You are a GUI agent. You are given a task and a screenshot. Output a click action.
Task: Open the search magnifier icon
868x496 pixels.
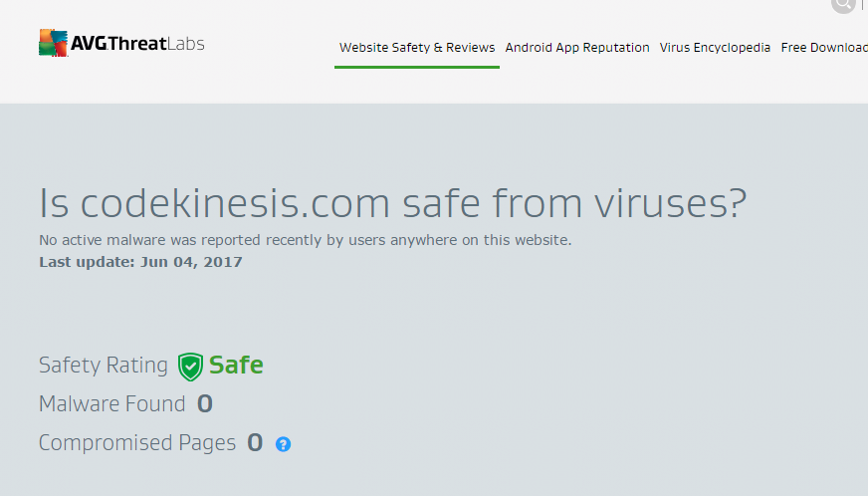click(x=843, y=4)
